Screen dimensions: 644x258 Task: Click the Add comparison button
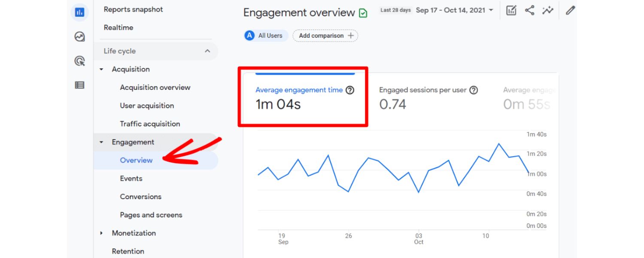(x=325, y=36)
